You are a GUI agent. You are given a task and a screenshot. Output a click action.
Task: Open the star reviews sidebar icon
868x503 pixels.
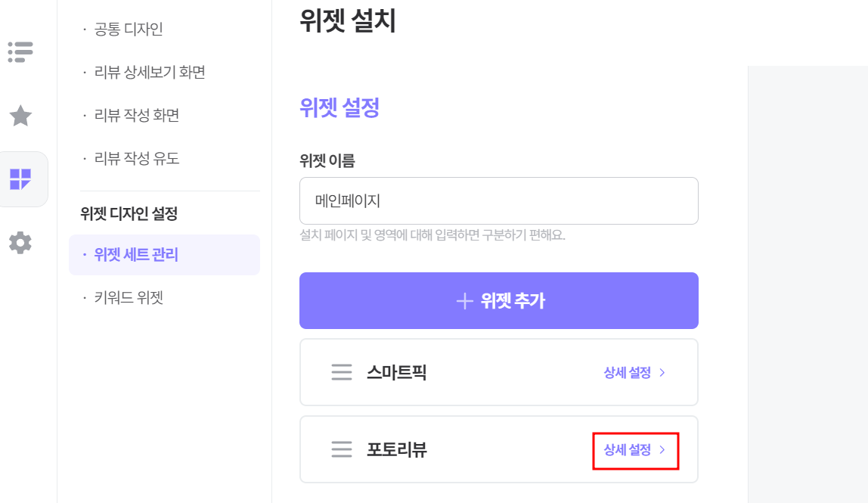pos(20,116)
